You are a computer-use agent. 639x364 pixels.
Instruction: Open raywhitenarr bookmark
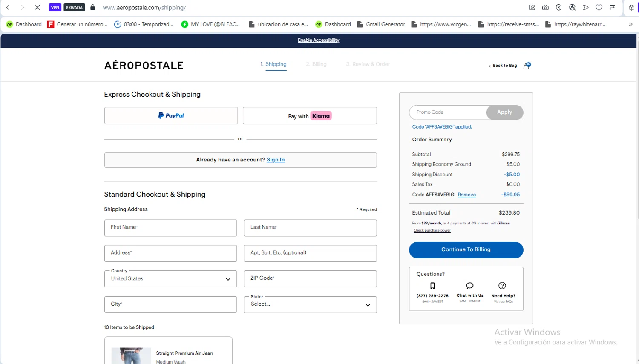tap(575, 24)
